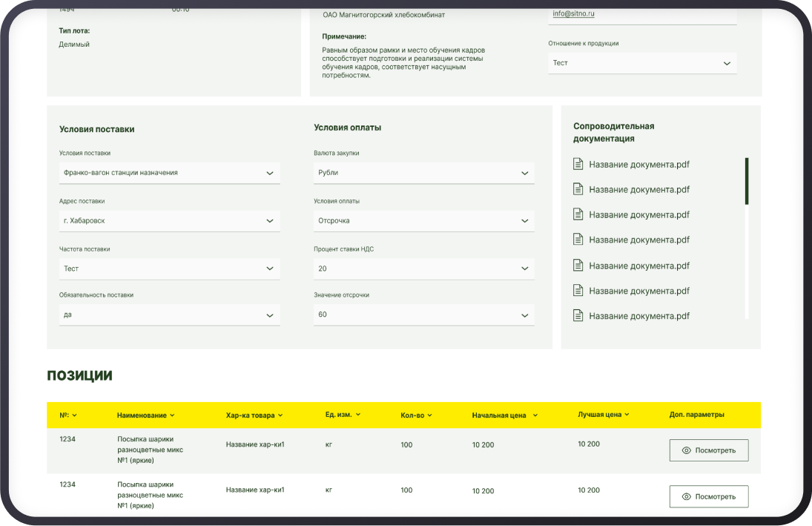Screen dimensions: 812x526
Task: Sort by Хар-ка товара column header
Action: tap(254, 415)
